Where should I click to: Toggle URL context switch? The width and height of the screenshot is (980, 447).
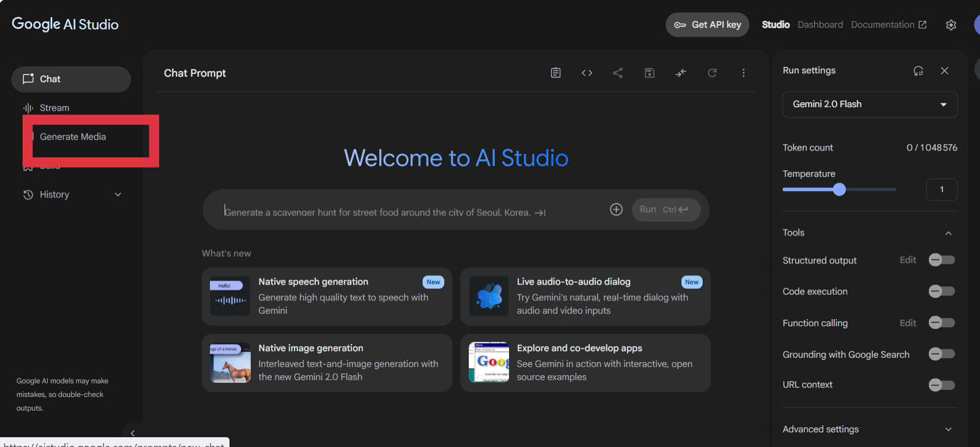[941, 385]
